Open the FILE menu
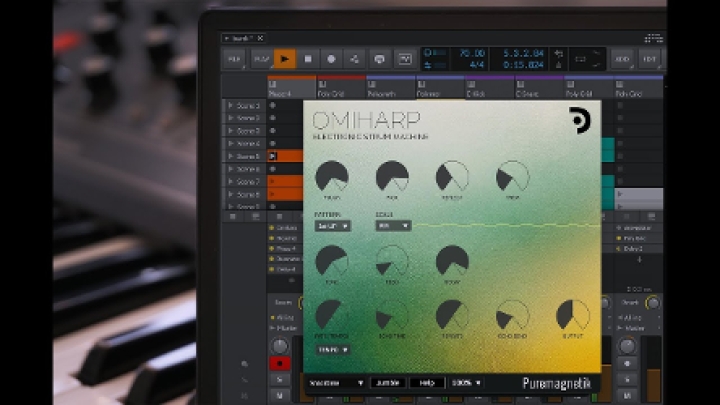 tap(234, 59)
